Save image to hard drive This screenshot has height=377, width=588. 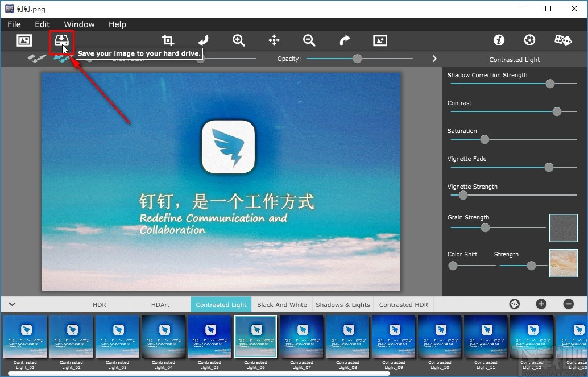61,40
